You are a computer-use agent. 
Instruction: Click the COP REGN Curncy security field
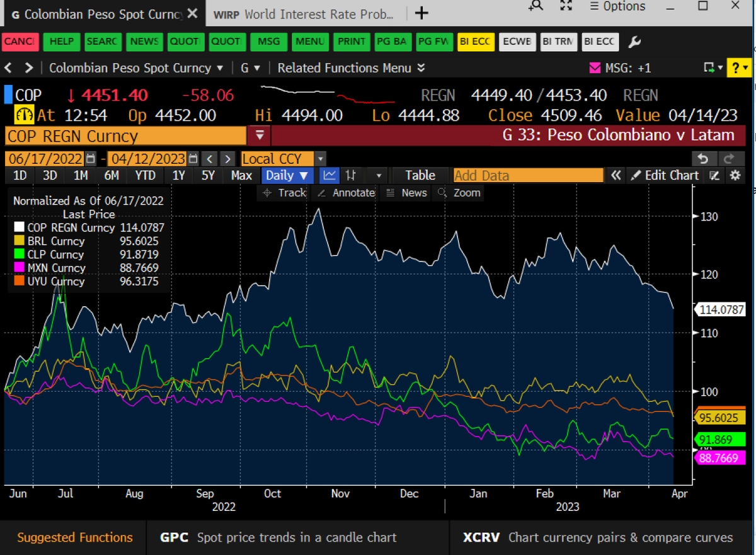pos(126,135)
